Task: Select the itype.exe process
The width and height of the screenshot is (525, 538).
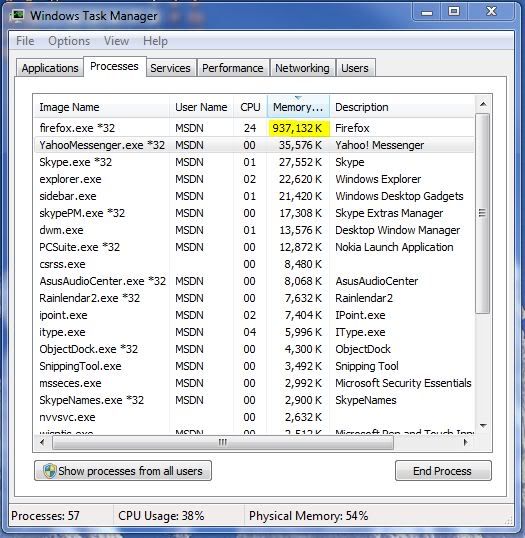Action: [x=254, y=332]
